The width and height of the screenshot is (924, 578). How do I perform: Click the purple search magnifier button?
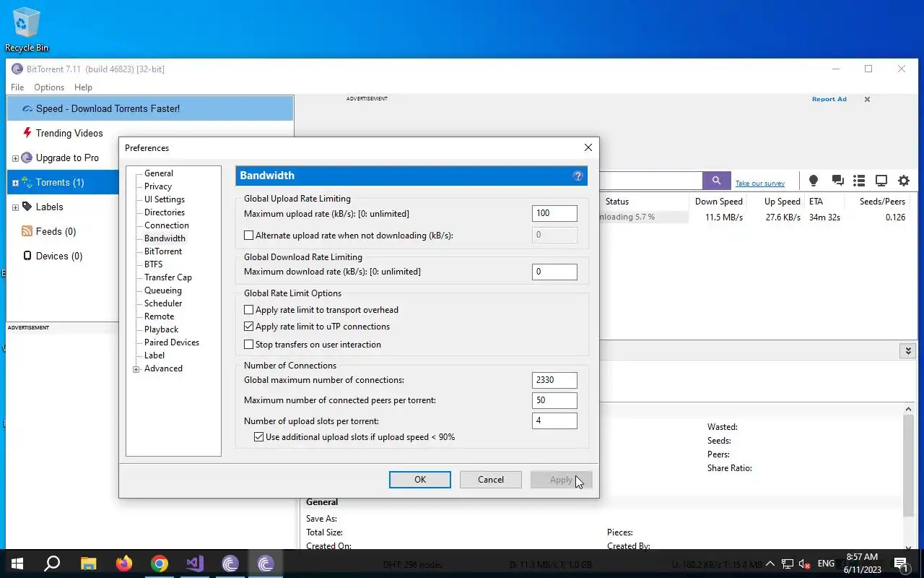(x=716, y=181)
